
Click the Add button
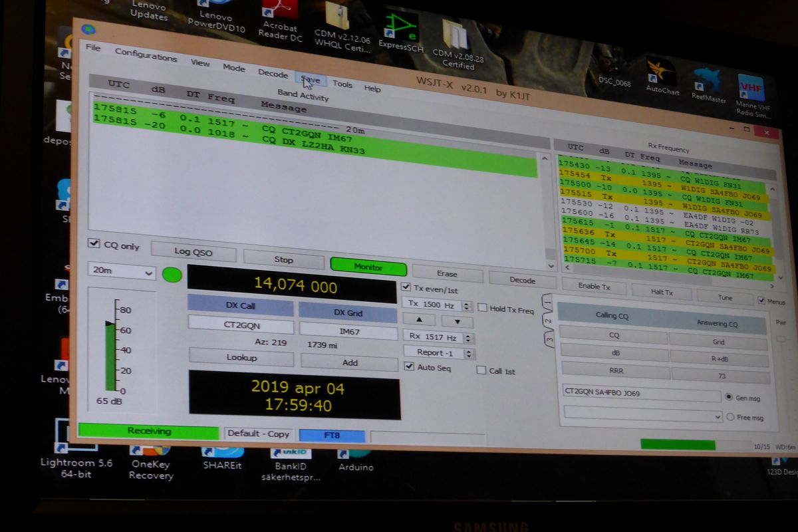point(350,362)
